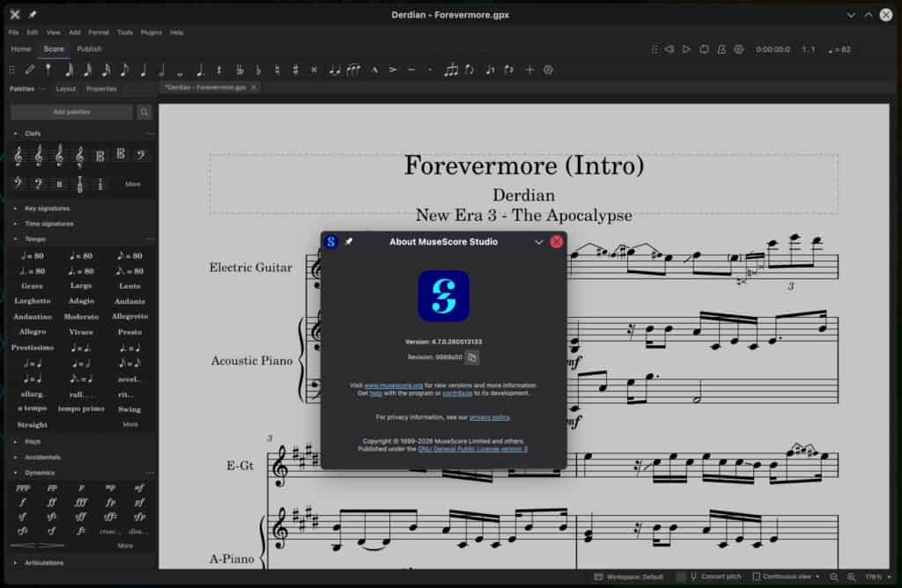The width and height of the screenshot is (902, 588).
Task: Click the Add palettes button
Action: pyautogui.click(x=71, y=112)
